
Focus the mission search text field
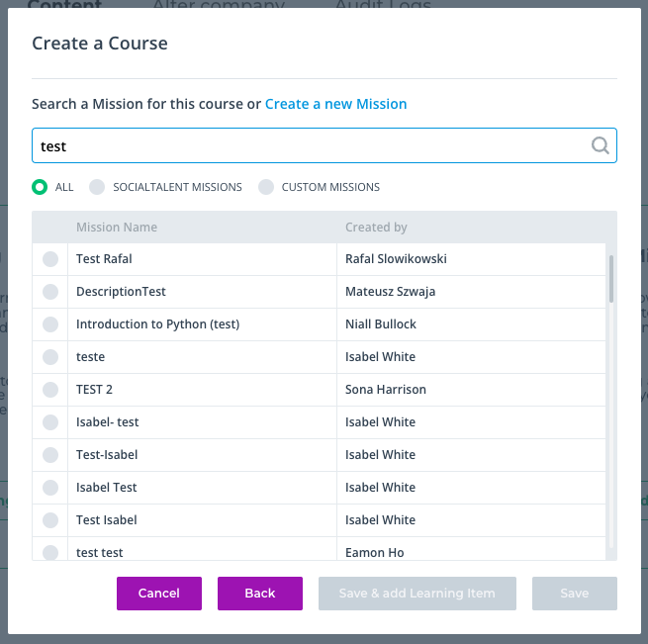324,145
